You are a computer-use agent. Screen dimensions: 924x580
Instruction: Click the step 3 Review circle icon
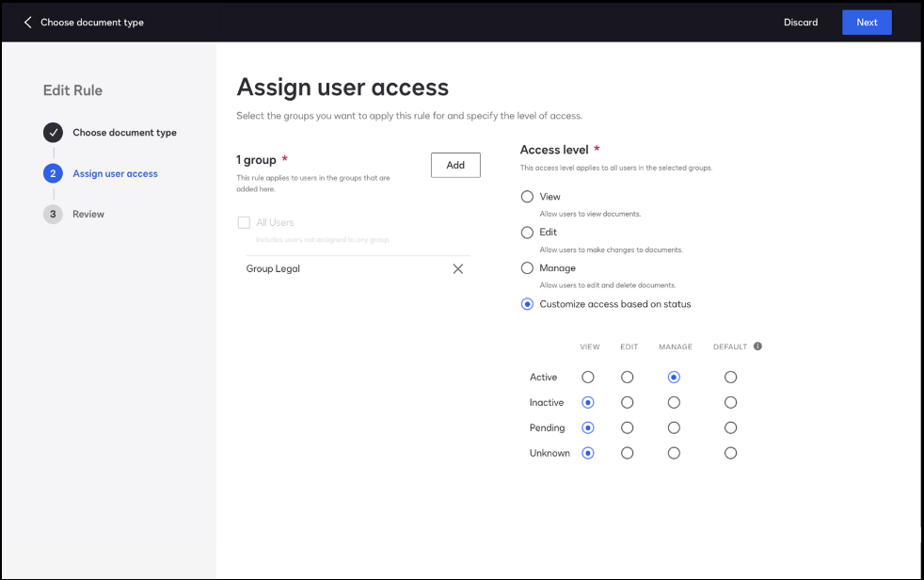[53, 214]
